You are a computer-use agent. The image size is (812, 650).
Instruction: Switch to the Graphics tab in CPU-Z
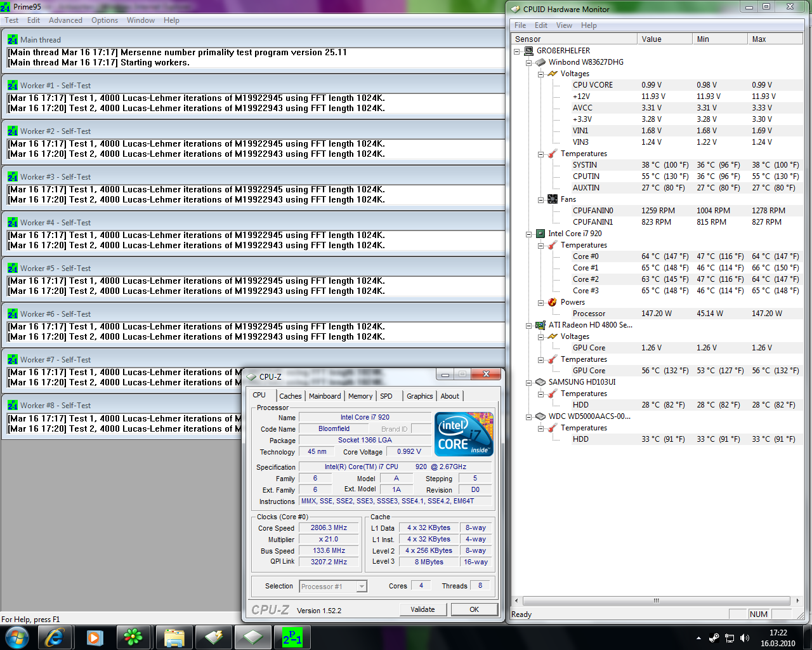[419, 396]
